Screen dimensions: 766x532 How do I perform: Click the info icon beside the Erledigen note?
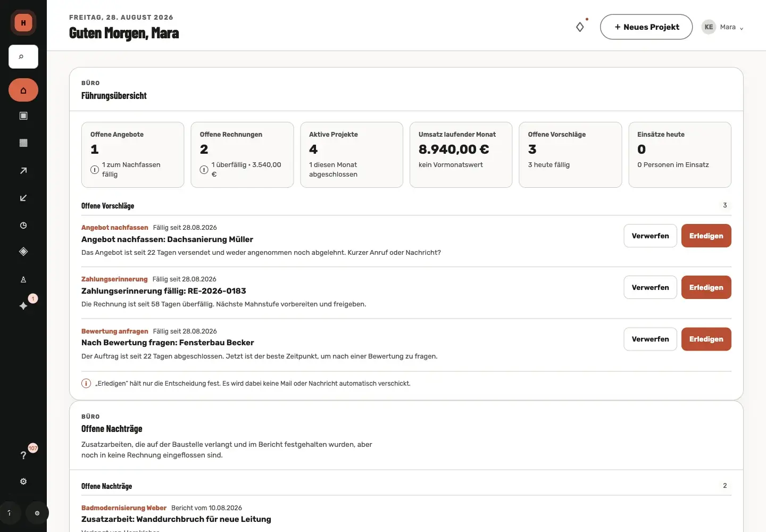click(86, 384)
